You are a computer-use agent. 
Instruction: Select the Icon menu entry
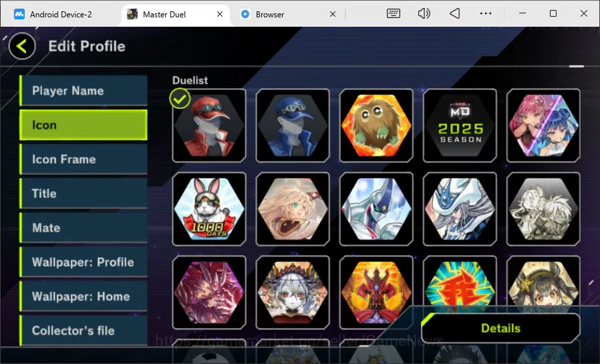[x=84, y=125]
